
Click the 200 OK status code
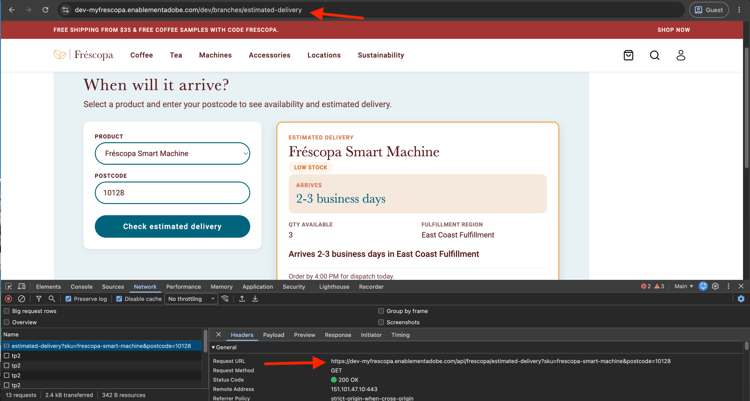[x=344, y=380]
